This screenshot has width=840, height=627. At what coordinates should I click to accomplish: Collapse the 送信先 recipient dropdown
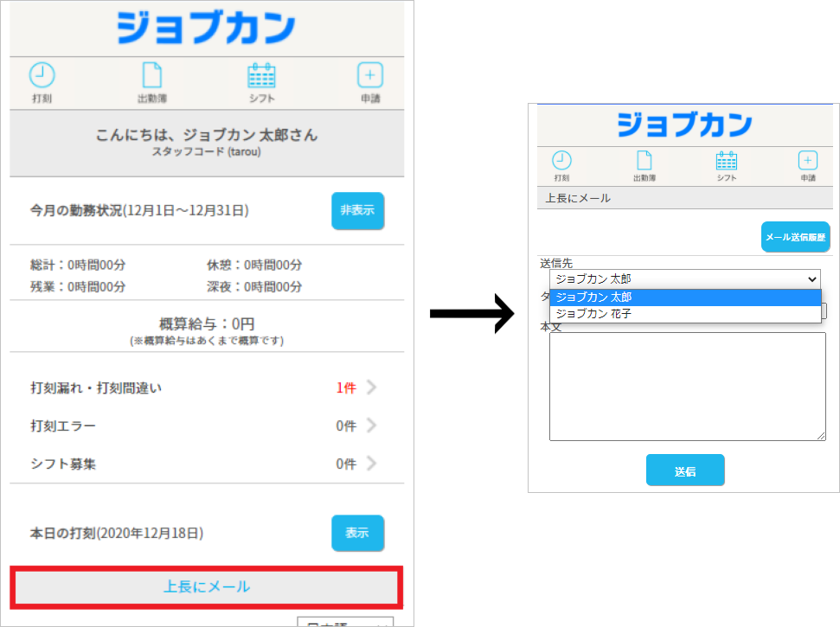[x=685, y=279]
